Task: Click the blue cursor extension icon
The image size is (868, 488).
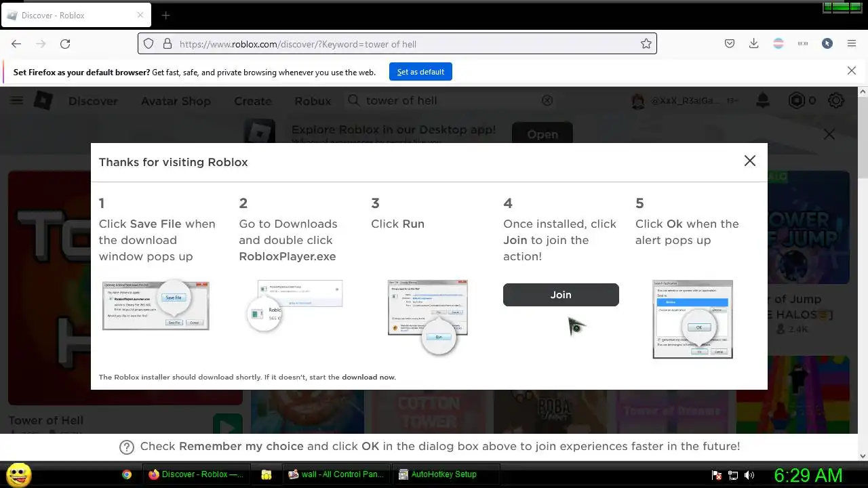Action: [827, 43]
